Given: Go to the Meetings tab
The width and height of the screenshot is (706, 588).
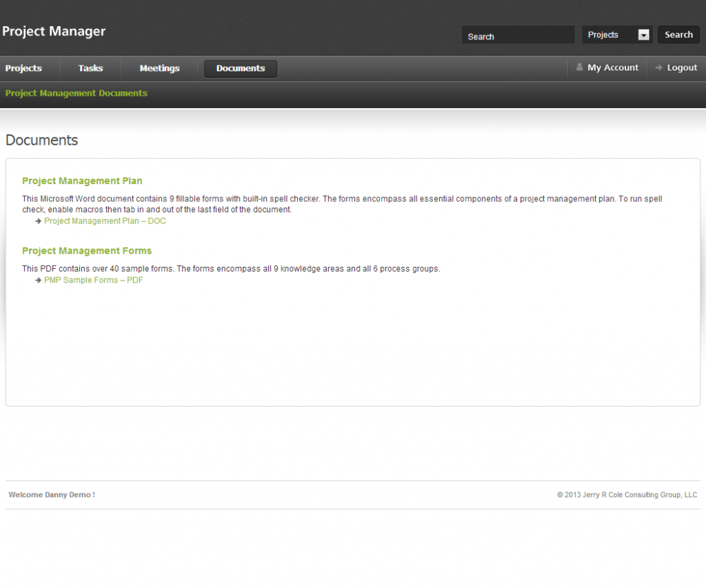Looking at the screenshot, I should (159, 68).
